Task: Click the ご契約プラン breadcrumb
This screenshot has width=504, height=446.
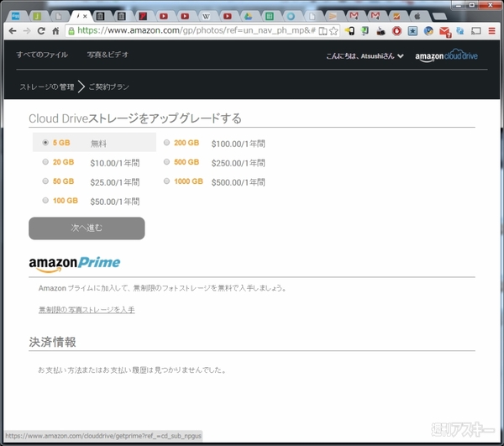Action: pos(109,87)
